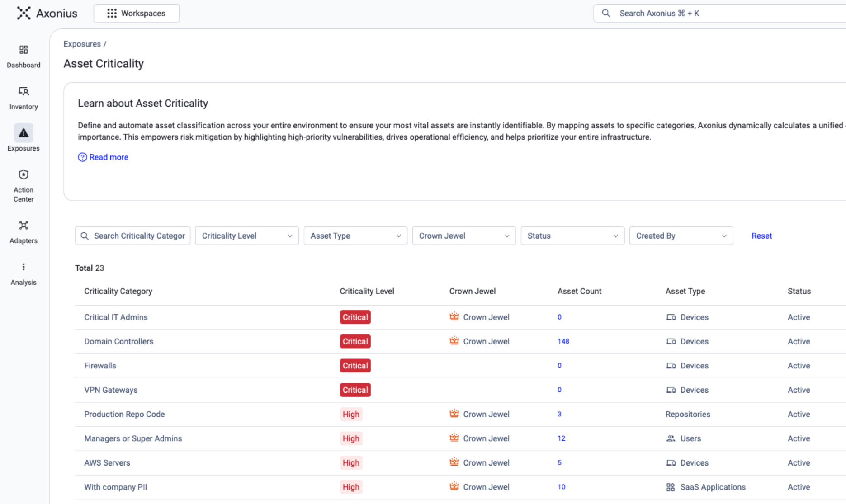Open the Workspaces grid button
This screenshot has width=846, height=504.
137,13
